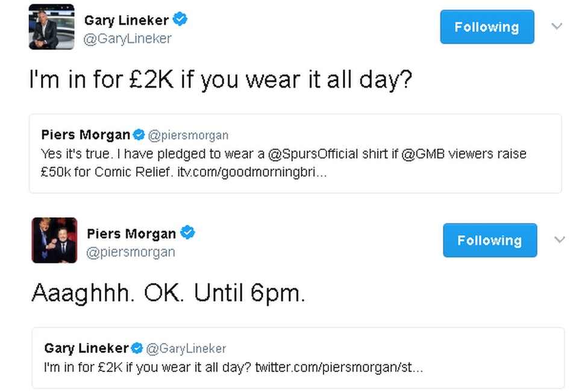Viewport: 588px width, 392px height.
Task: Expand the options menu on Piers Morgan's tweet
Action: [559, 239]
